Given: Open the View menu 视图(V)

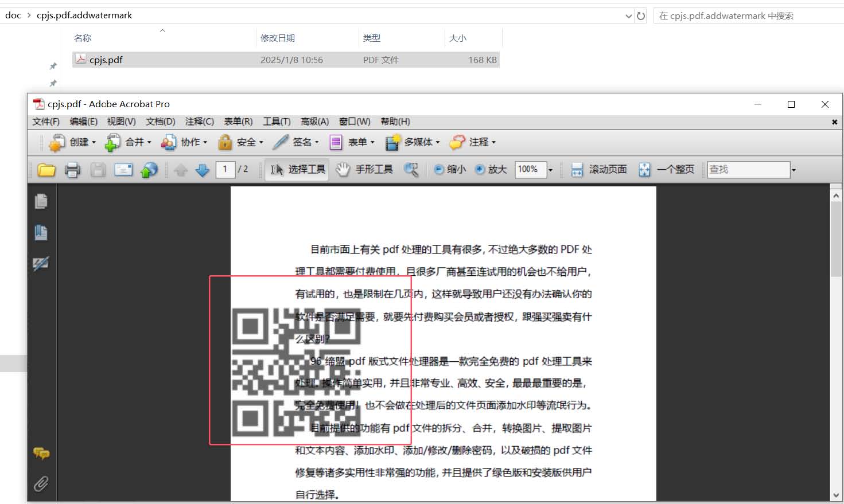Looking at the screenshot, I should (x=122, y=122).
